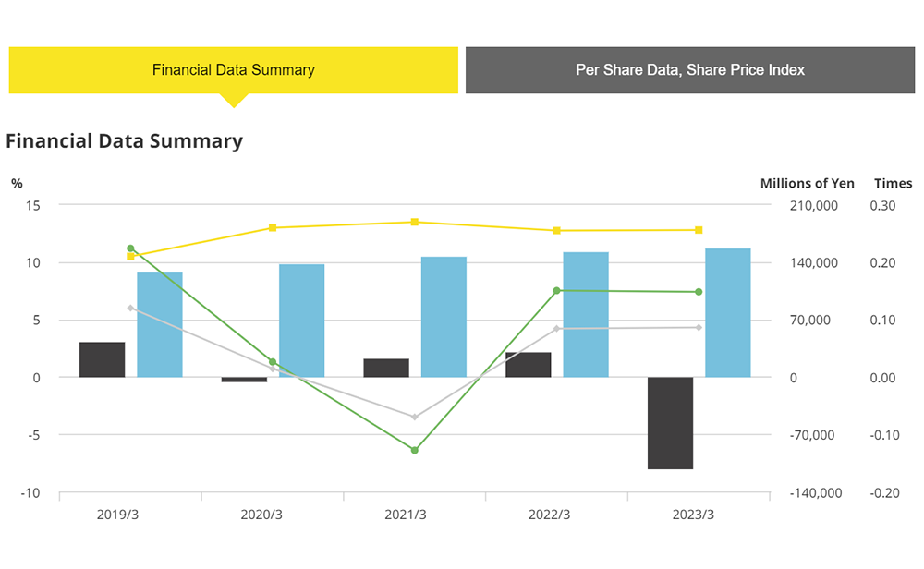The image size is (924, 569).
Task: Select the dark bar for 2021/3
Action: pos(386,368)
